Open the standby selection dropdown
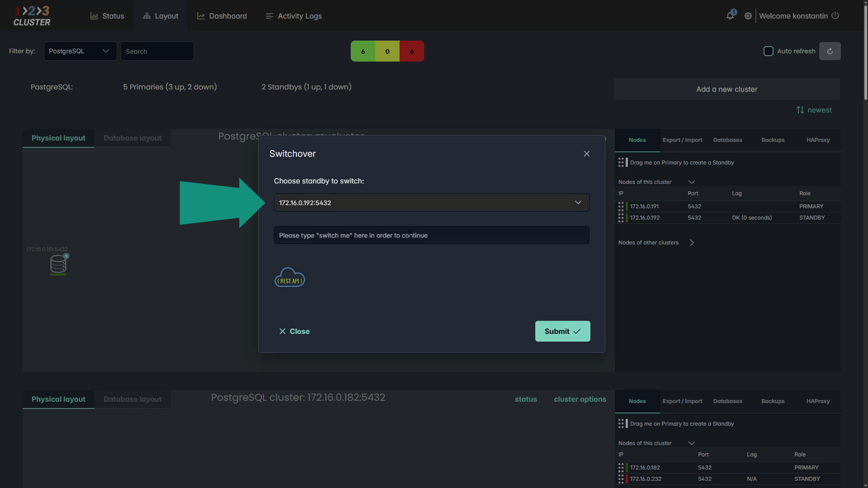This screenshot has height=488, width=868. (x=431, y=202)
